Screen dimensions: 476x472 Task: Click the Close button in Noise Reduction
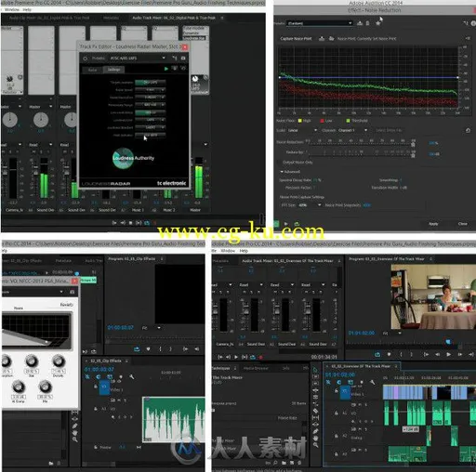pos(463,224)
